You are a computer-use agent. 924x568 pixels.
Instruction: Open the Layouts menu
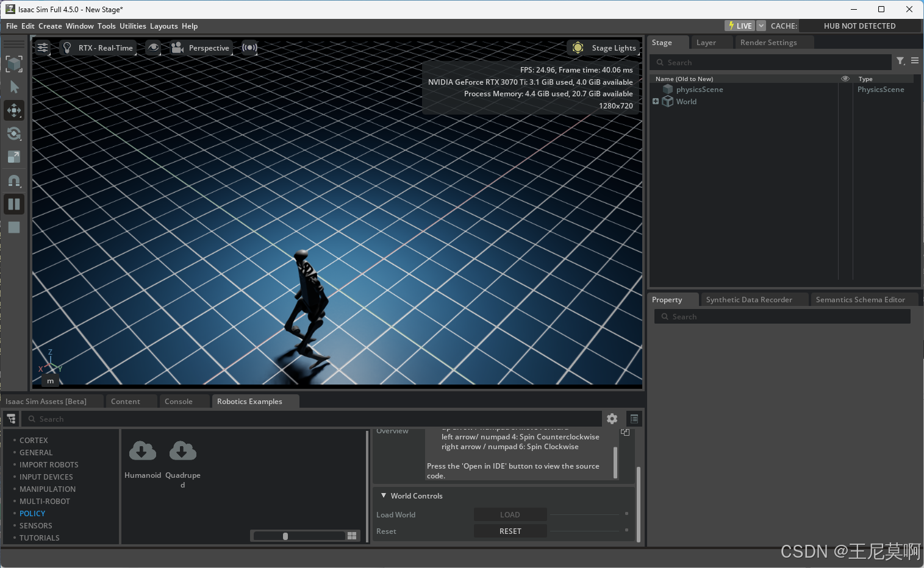[x=164, y=26]
